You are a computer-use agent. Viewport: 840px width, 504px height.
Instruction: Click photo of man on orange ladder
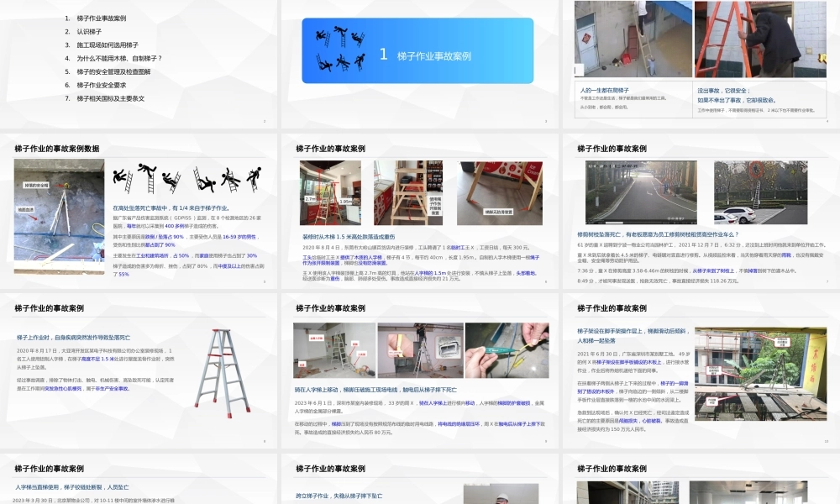click(760, 39)
